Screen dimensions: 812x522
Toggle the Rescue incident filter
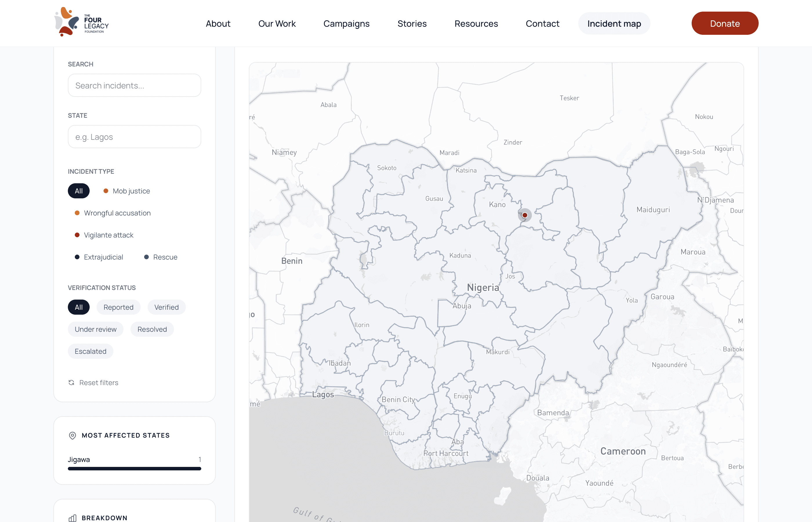[161, 257]
